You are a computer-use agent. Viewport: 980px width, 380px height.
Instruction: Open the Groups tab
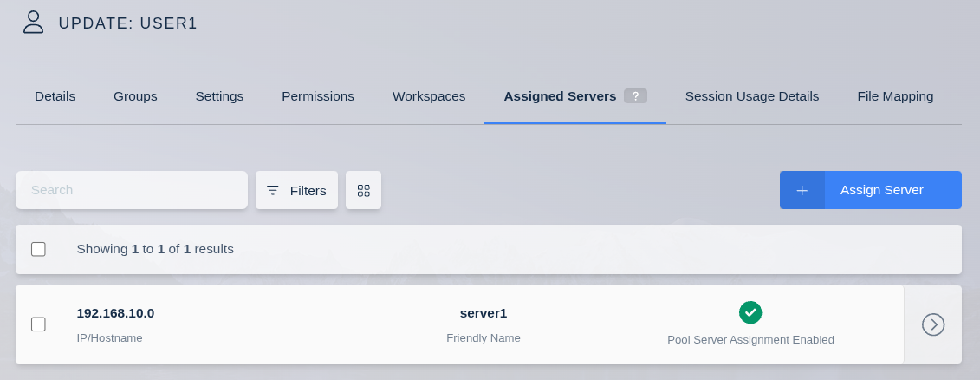135,96
